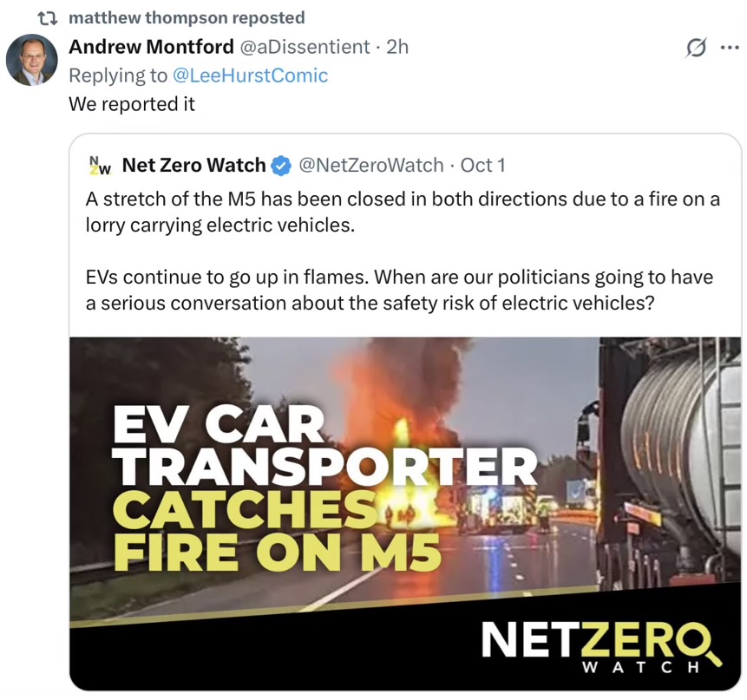The width and height of the screenshot is (747, 700).
Task: Open the tweet via the 2h timestamp
Action: pyautogui.click(x=397, y=47)
